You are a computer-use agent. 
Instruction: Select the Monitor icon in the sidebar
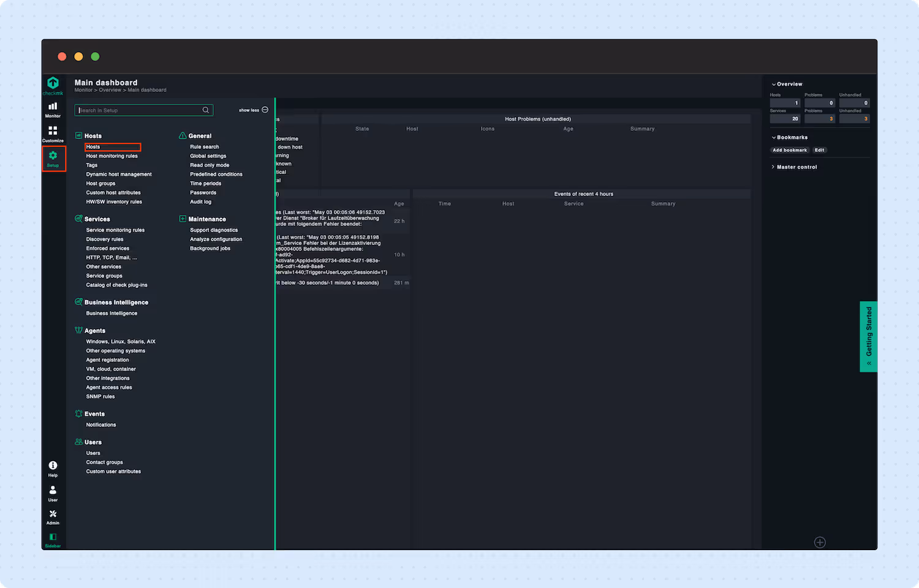point(53,108)
